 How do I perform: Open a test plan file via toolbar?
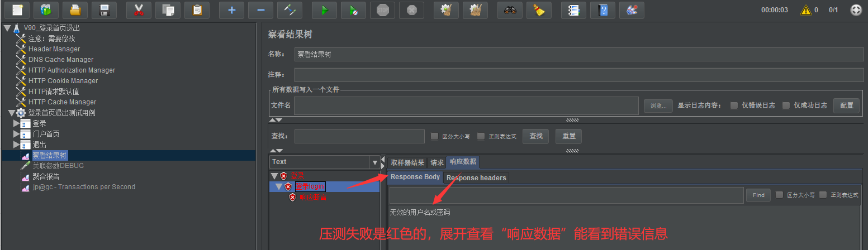click(75, 9)
